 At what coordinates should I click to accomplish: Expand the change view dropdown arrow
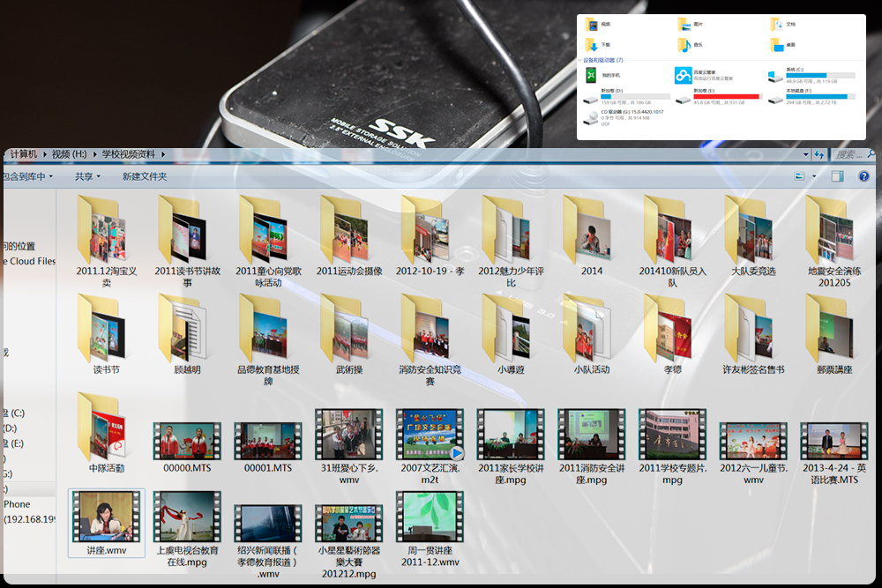(x=813, y=176)
